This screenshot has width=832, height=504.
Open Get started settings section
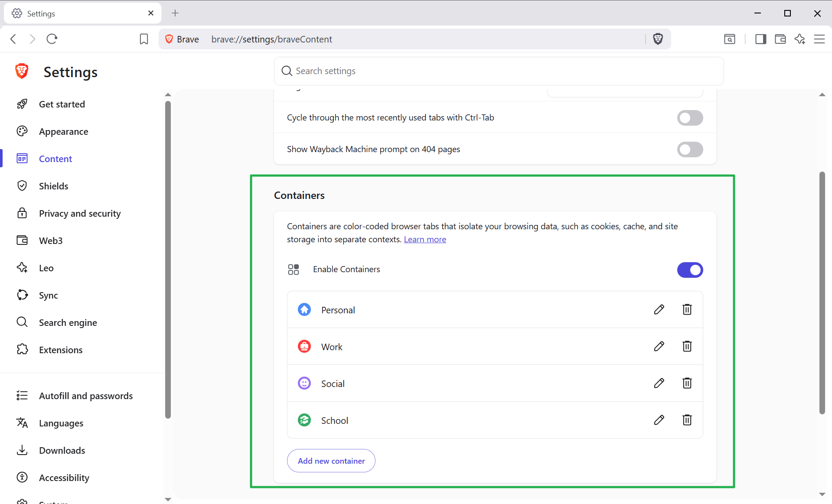pyautogui.click(x=62, y=104)
